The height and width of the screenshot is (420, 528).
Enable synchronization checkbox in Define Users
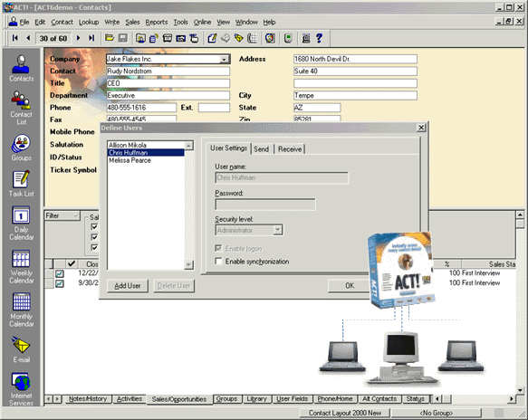click(218, 262)
